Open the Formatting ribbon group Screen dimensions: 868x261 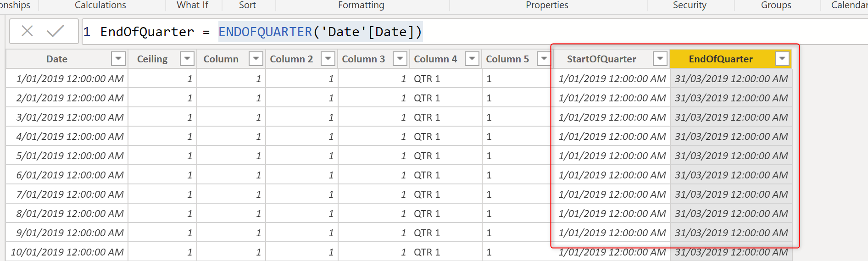tap(361, 5)
